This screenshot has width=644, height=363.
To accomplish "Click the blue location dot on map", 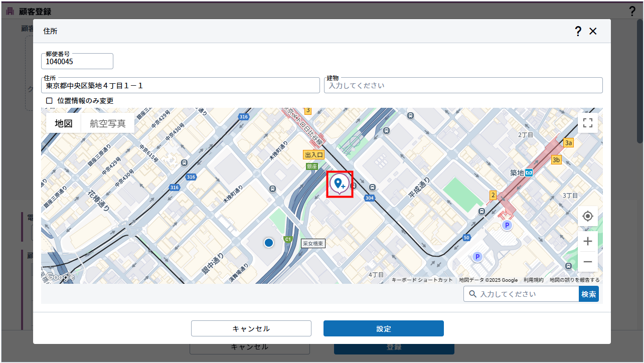I will pyautogui.click(x=269, y=243).
